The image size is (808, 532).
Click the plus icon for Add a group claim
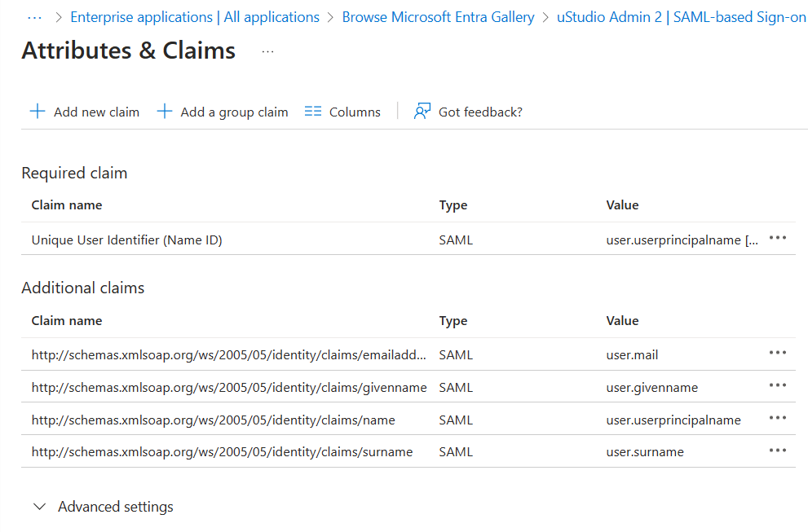click(165, 112)
